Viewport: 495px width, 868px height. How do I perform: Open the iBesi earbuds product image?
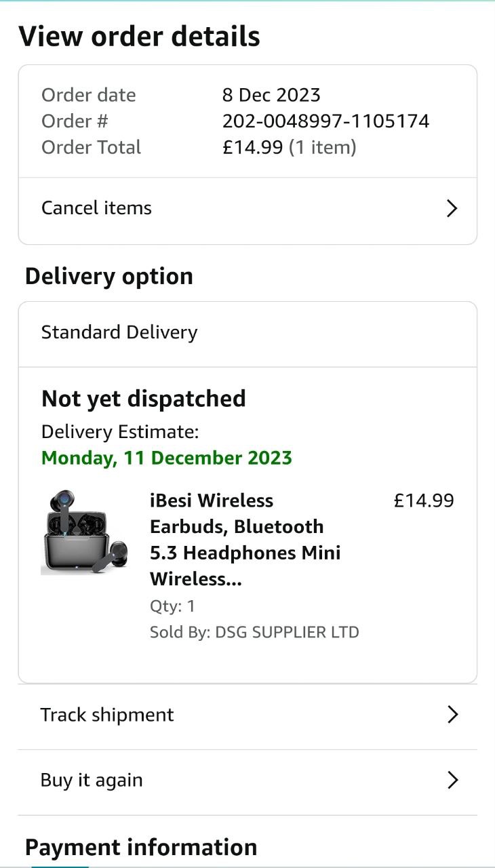point(85,533)
